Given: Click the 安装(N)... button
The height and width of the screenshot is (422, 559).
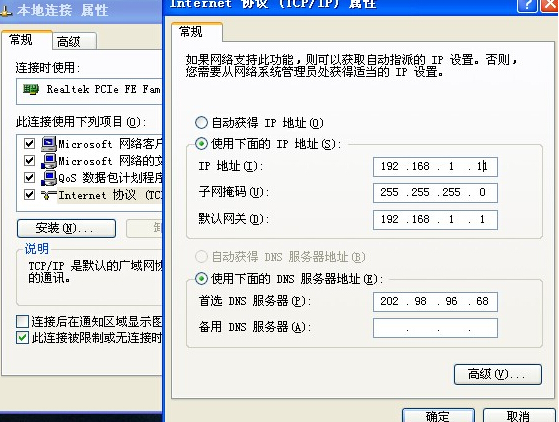Looking at the screenshot, I should tap(66, 228).
